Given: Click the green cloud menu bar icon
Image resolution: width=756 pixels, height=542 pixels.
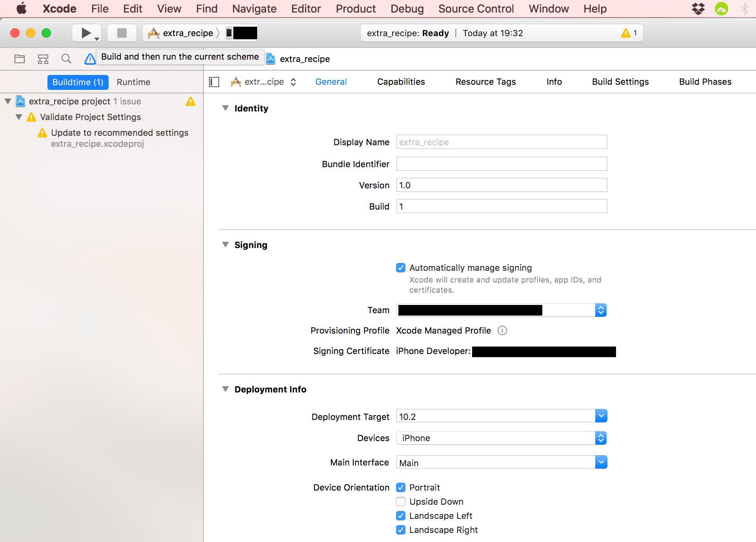Looking at the screenshot, I should 721,9.
